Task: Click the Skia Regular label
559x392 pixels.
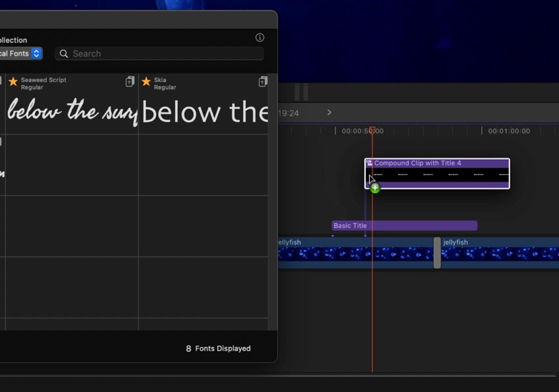Action: click(x=165, y=84)
